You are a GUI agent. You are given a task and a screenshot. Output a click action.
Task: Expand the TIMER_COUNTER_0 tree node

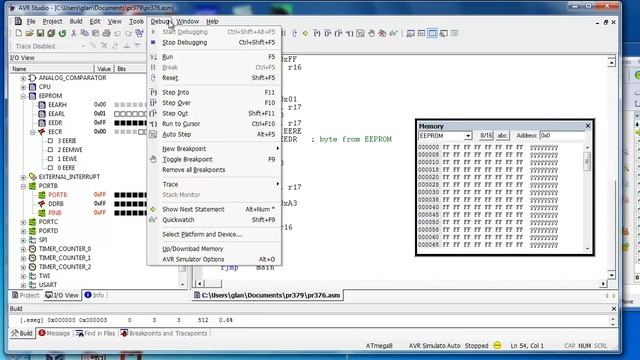tap(23, 249)
